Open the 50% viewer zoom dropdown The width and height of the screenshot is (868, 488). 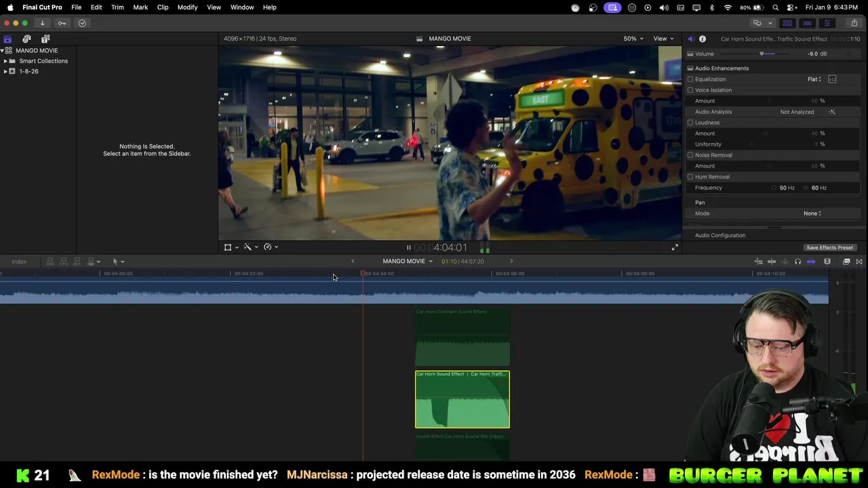pos(633,39)
